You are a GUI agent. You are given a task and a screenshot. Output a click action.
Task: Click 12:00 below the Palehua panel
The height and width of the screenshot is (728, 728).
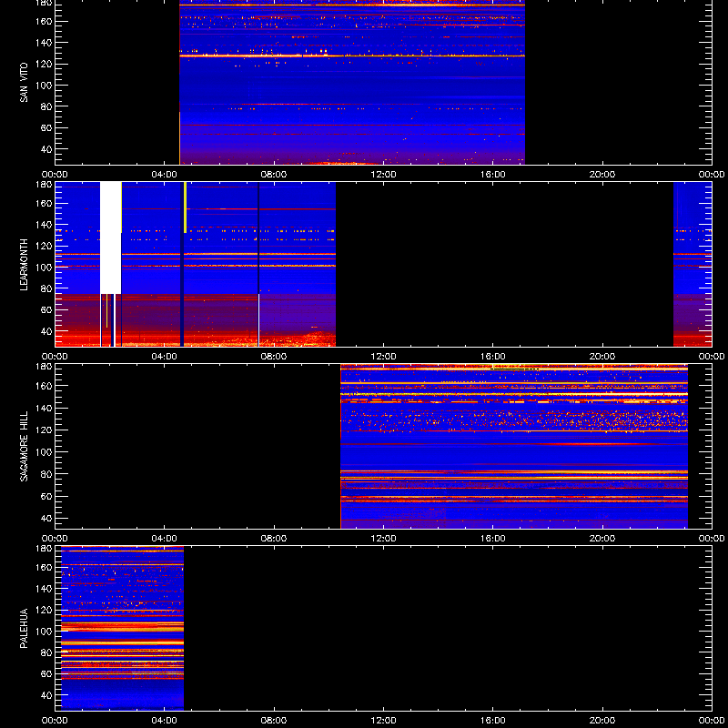pyautogui.click(x=383, y=721)
